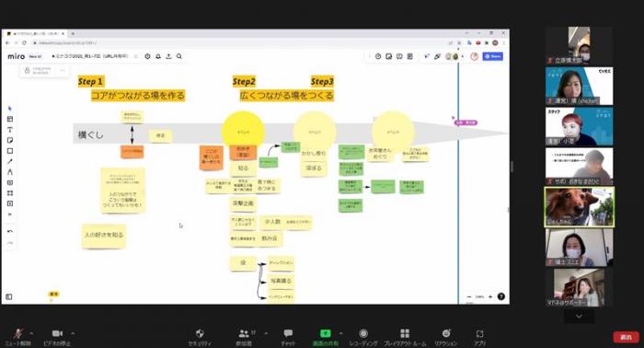Viewport: 644px width, 348px height.
Task: Show more participant videos chevron
Action: point(579,317)
